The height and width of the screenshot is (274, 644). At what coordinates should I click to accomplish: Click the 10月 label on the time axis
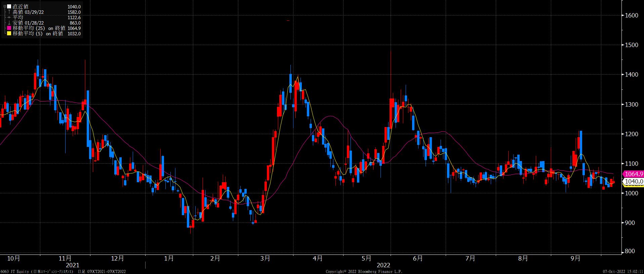[13, 258]
